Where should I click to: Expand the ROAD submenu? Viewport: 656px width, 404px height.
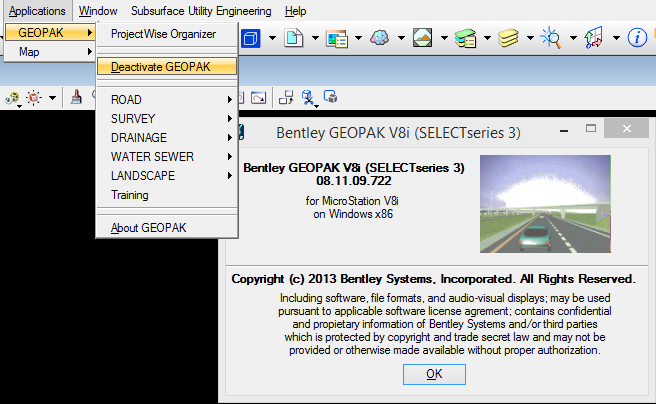pos(167,100)
